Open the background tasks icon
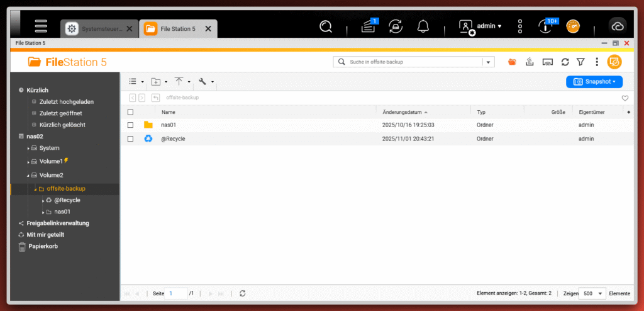 369,26
